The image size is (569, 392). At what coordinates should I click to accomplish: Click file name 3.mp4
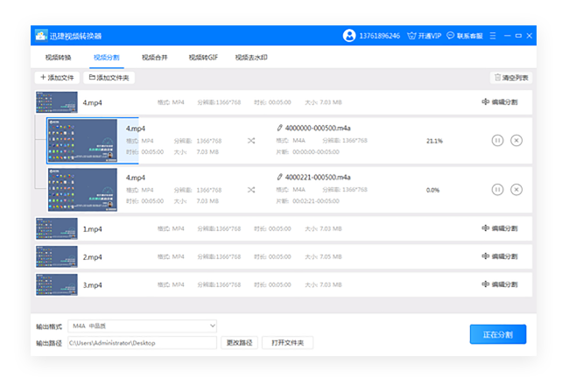pyautogui.click(x=92, y=285)
